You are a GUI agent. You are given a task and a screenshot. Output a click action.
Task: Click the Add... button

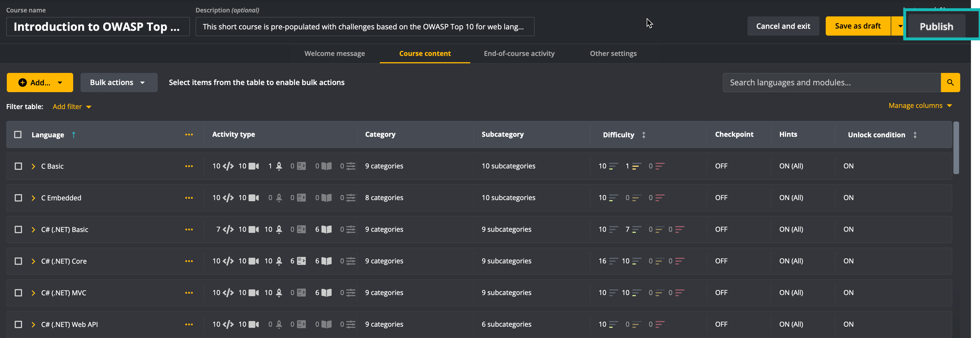40,83
